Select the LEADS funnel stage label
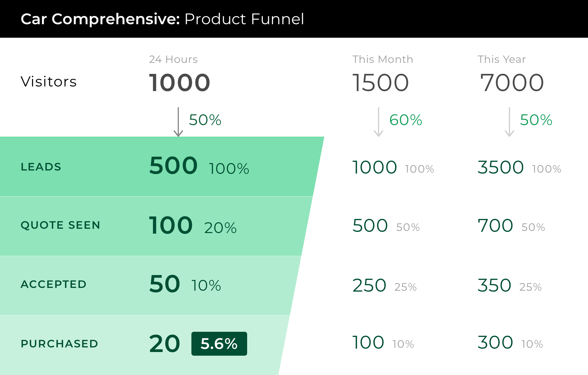 click(x=41, y=167)
